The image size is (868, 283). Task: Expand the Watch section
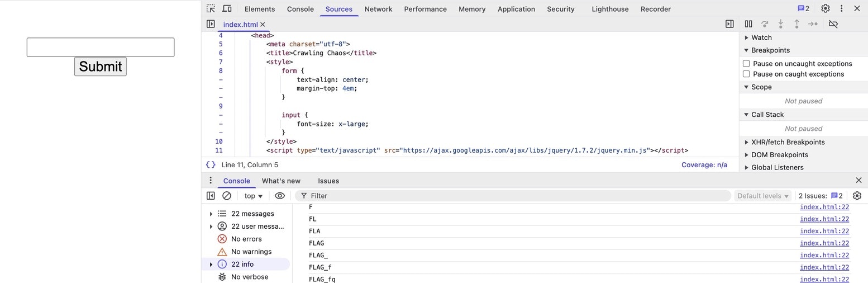pyautogui.click(x=747, y=37)
